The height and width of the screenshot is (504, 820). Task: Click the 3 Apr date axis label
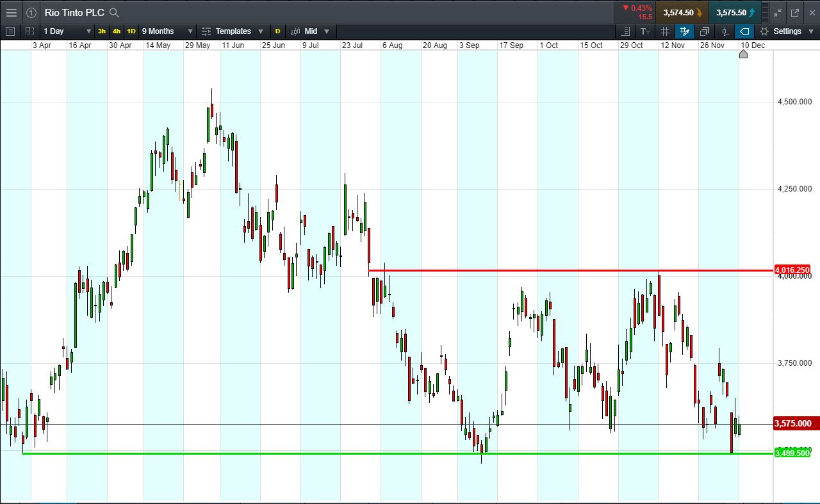click(x=42, y=45)
